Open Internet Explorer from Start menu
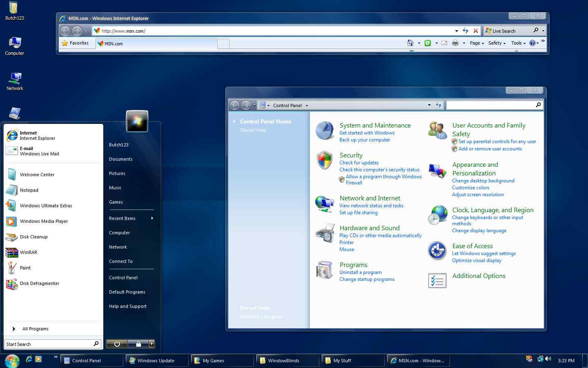The image size is (588, 368). click(53, 135)
